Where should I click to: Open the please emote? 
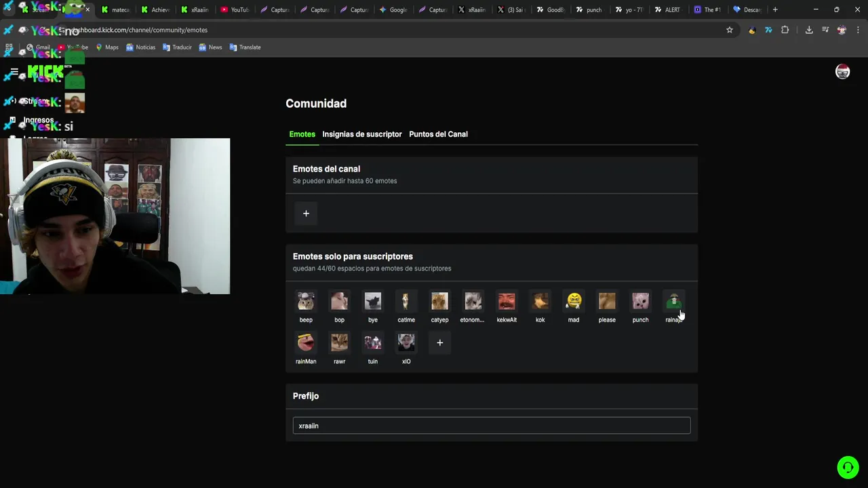click(607, 301)
